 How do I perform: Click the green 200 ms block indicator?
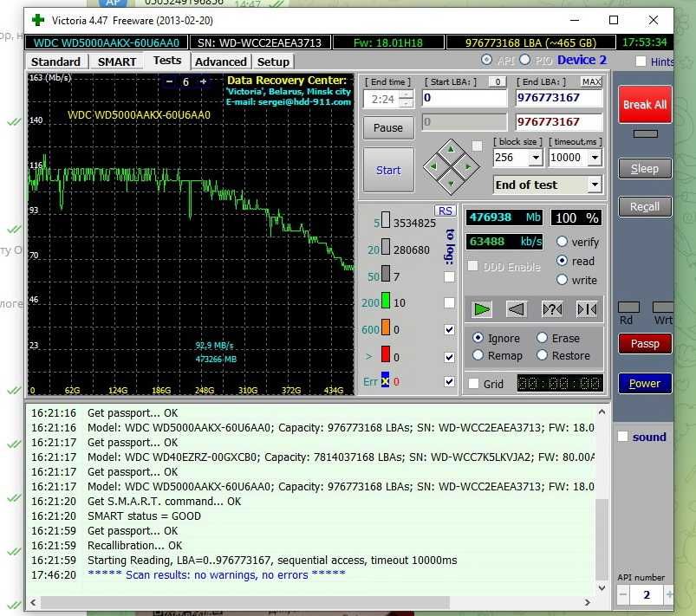pos(386,301)
